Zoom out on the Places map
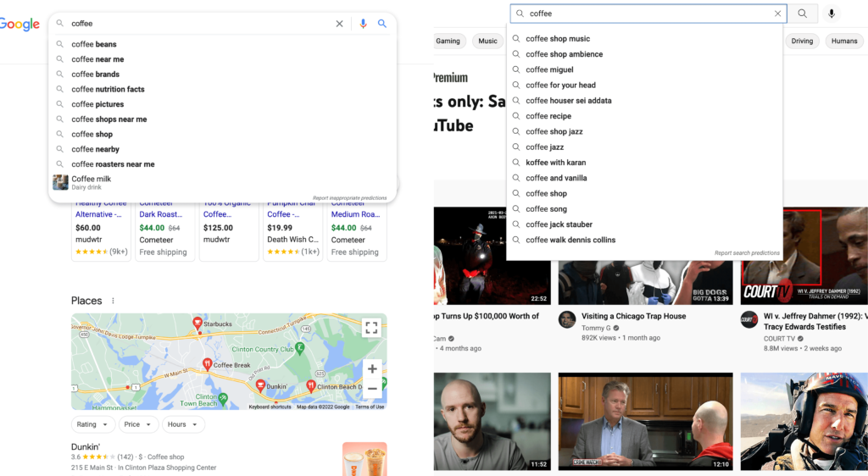The height and width of the screenshot is (476, 868). tap(372, 389)
